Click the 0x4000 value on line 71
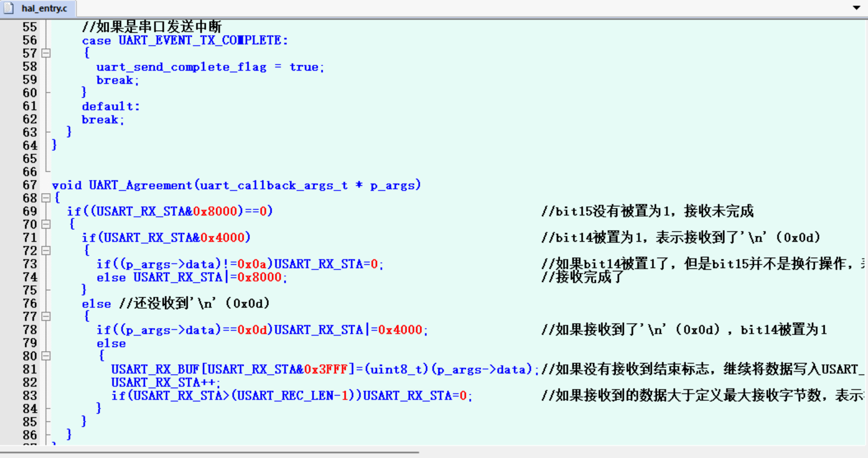 223,238
